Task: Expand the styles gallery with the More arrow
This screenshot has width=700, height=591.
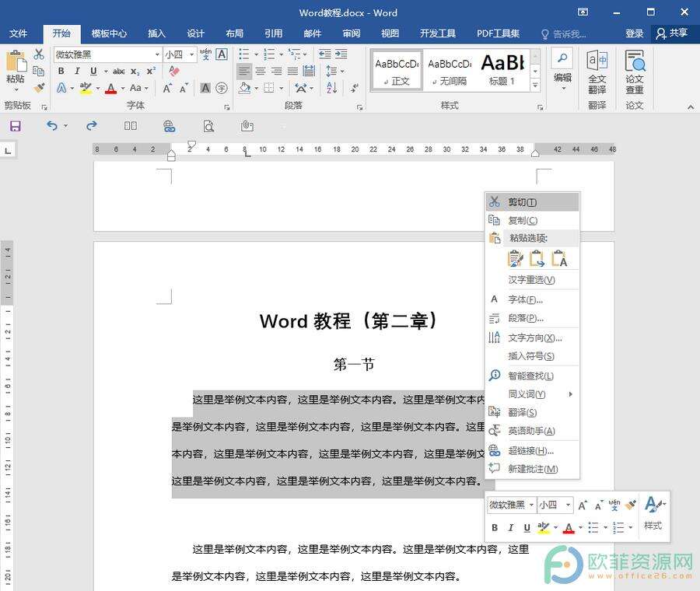Action: pyautogui.click(x=535, y=84)
